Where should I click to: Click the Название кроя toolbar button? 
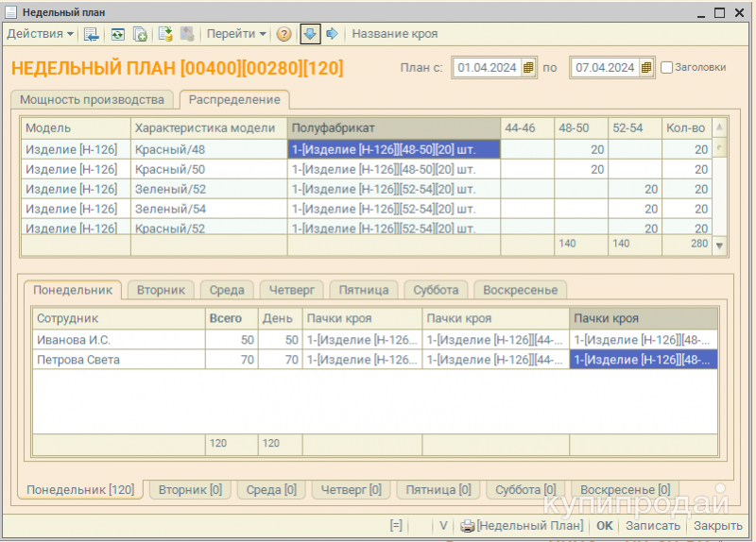395,34
